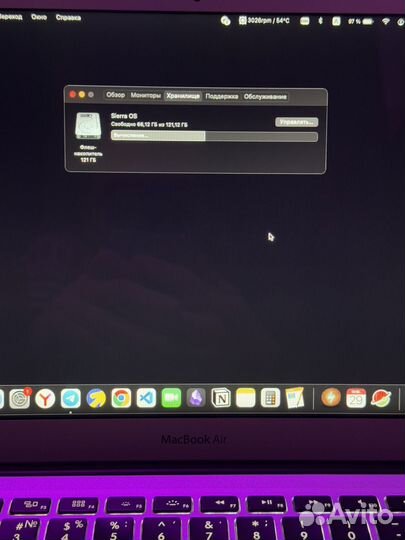
Task: Open the Окно menu
Action: (39, 17)
